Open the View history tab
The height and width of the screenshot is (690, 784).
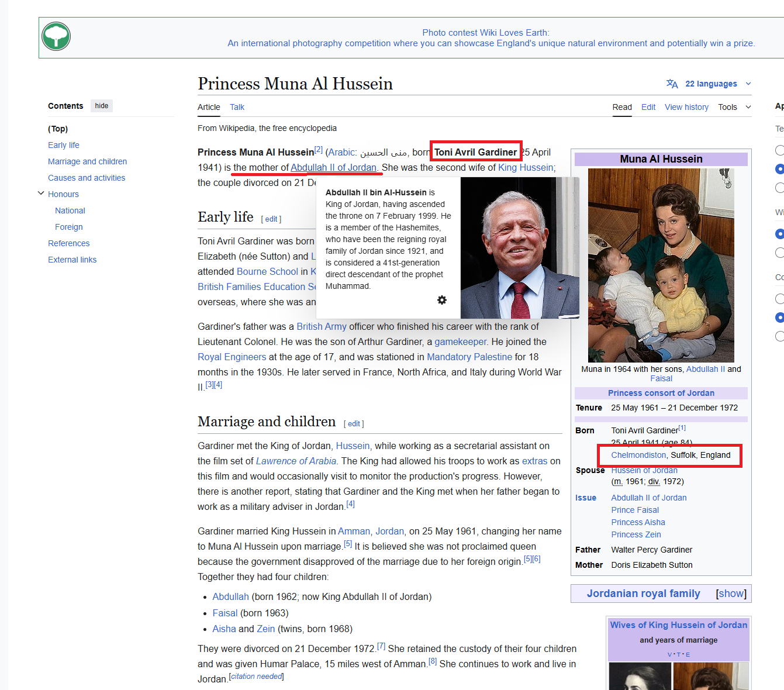(686, 107)
